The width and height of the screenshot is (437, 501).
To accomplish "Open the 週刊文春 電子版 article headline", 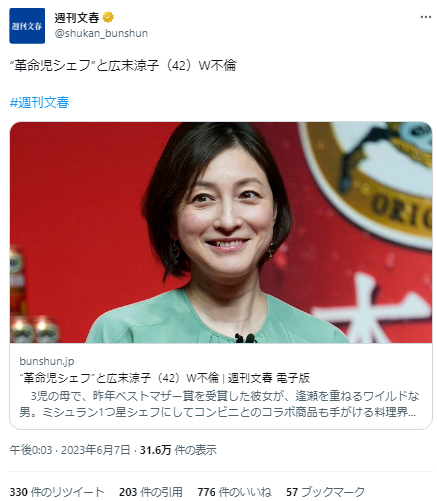I will point(165,378).
